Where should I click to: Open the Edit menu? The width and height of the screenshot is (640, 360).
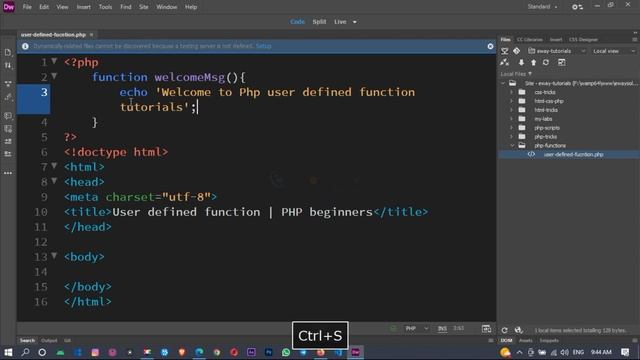click(44, 7)
